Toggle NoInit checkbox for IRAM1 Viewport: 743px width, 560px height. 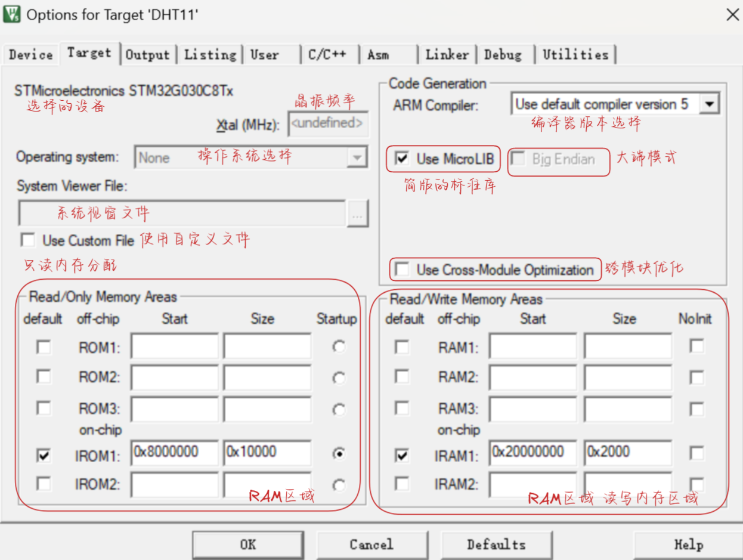pos(696,454)
